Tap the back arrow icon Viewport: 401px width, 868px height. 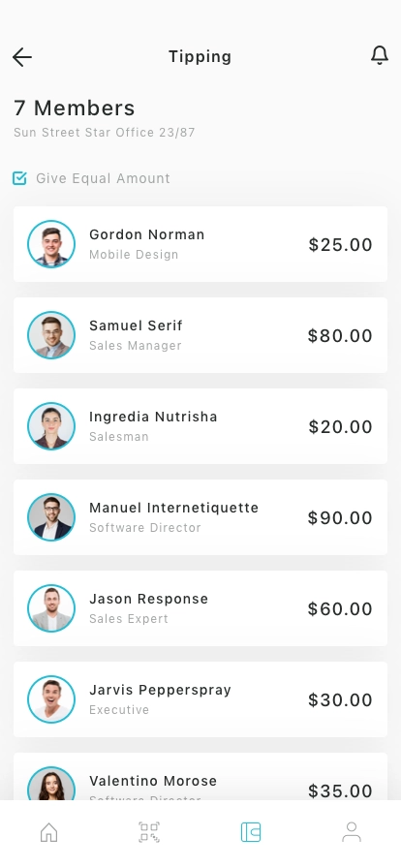pyautogui.click(x=22, y=57)
